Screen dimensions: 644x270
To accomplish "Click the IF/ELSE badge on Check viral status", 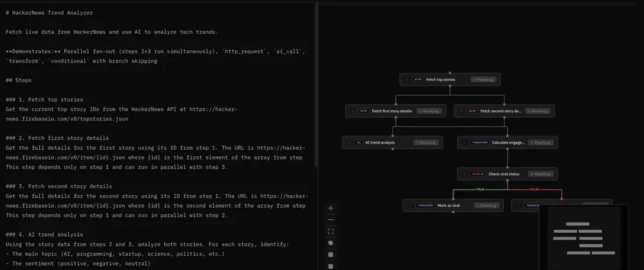I will coord(478,174).
